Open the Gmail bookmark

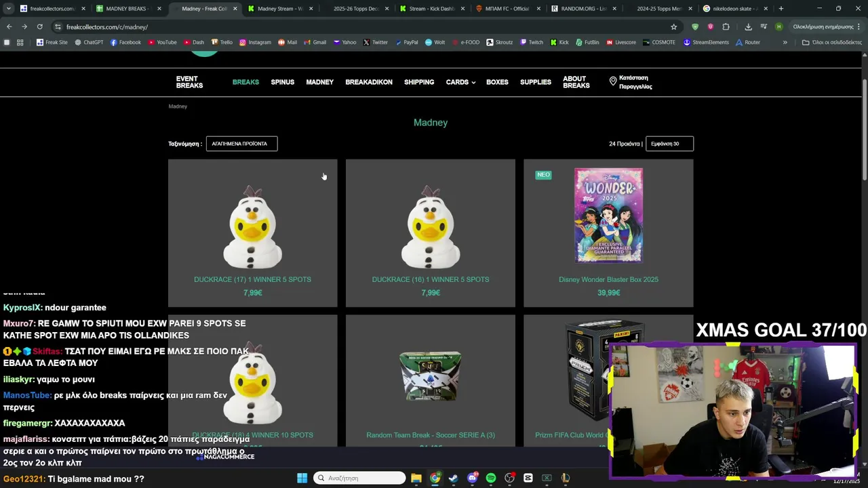[315, 42]
